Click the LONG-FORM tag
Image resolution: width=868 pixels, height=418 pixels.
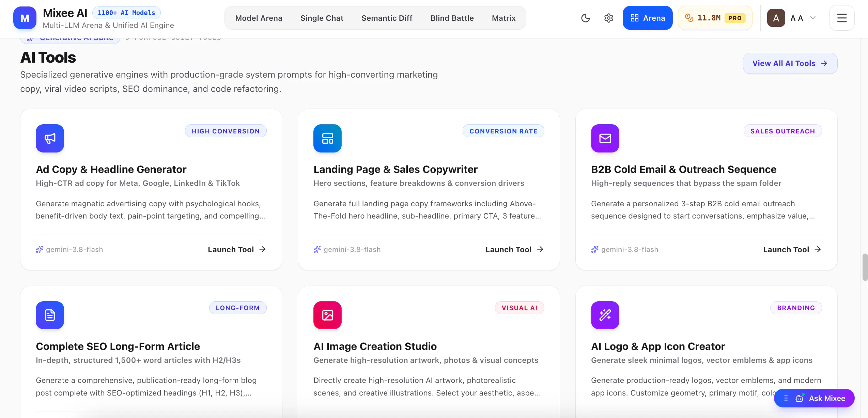pyautogui.click(x=237, y=308)
